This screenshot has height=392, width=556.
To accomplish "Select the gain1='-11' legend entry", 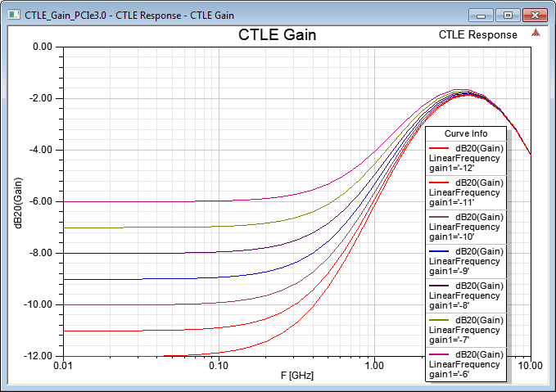I will [466, 192].
